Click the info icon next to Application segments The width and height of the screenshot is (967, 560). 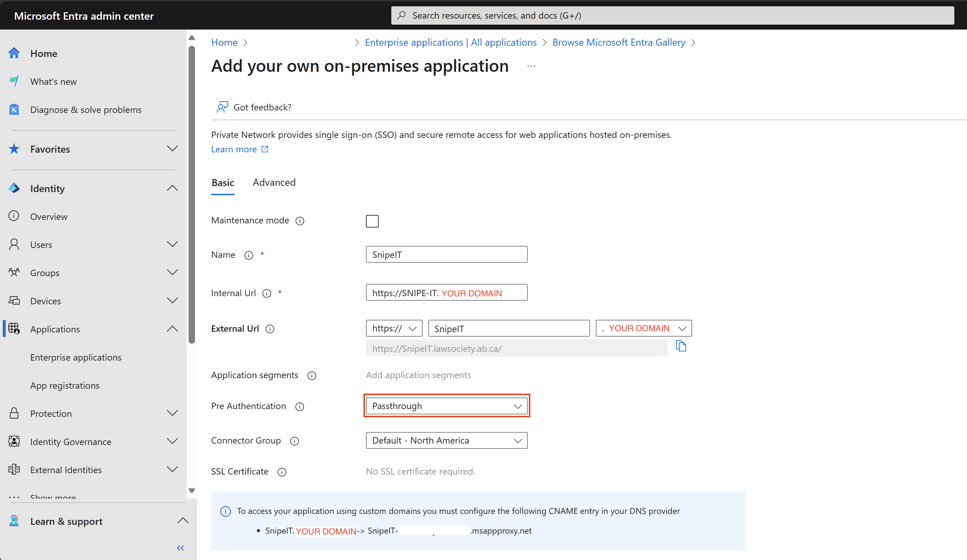point(312,376)
